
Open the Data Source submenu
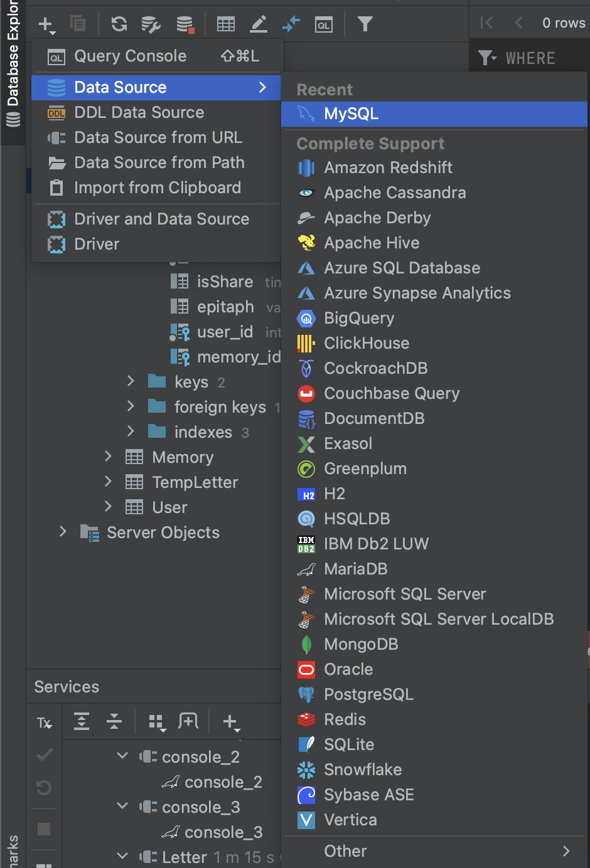click(x=157, y=87)
